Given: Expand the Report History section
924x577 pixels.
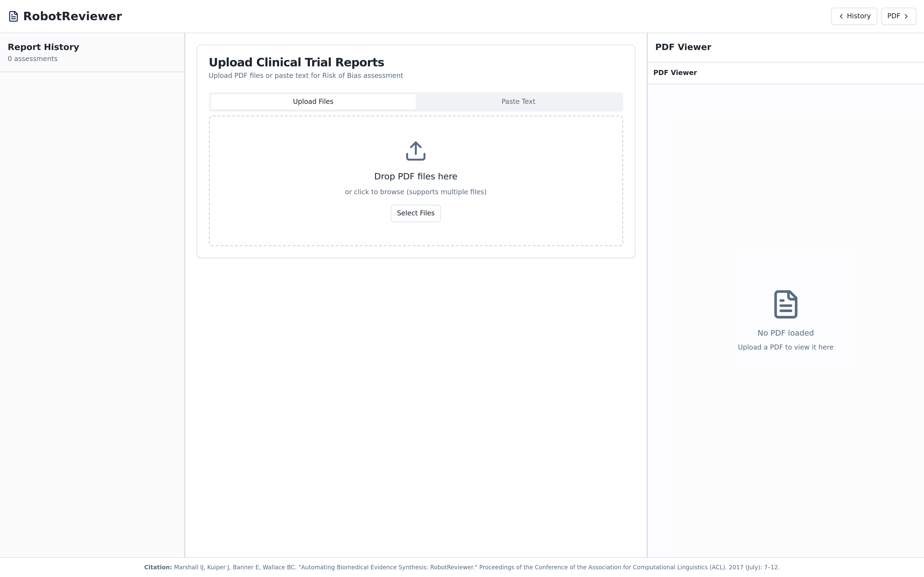Looking at the screenshot, I should coord(43,47).
